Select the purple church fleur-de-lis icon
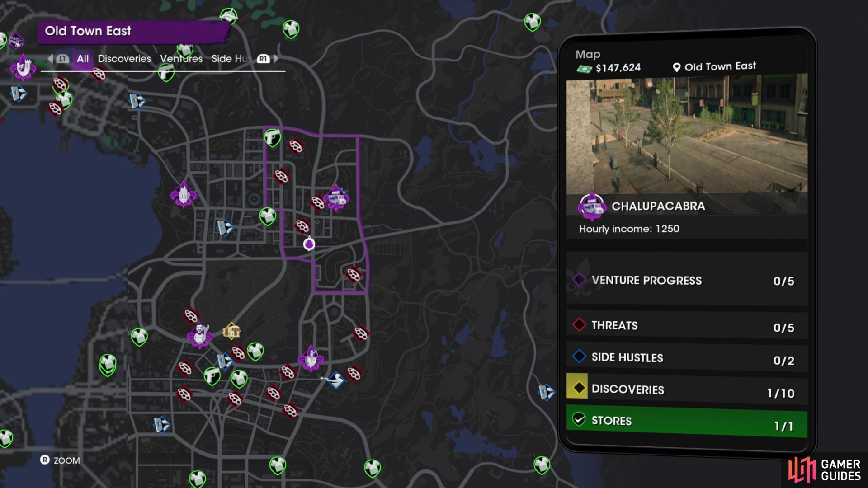The width and height of the screenshot is (868, 488). pyautogui.click(x=183, y=194)
